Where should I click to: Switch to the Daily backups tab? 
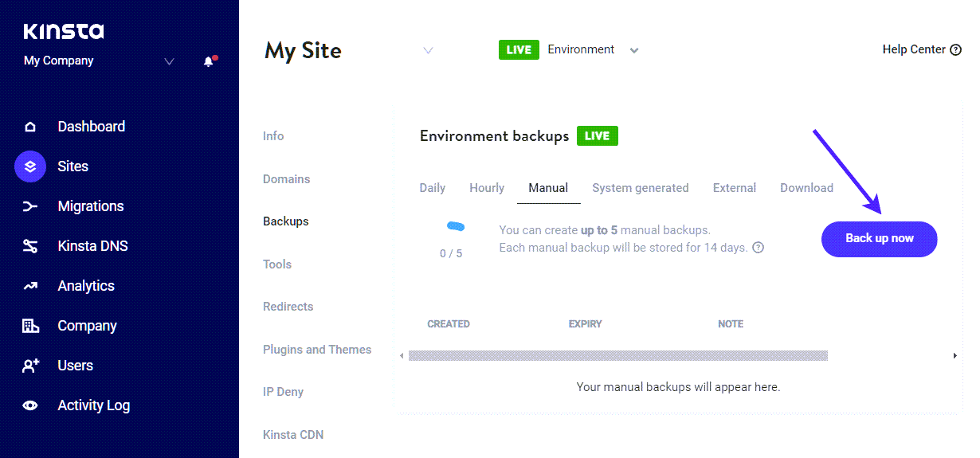pos(433,188)
